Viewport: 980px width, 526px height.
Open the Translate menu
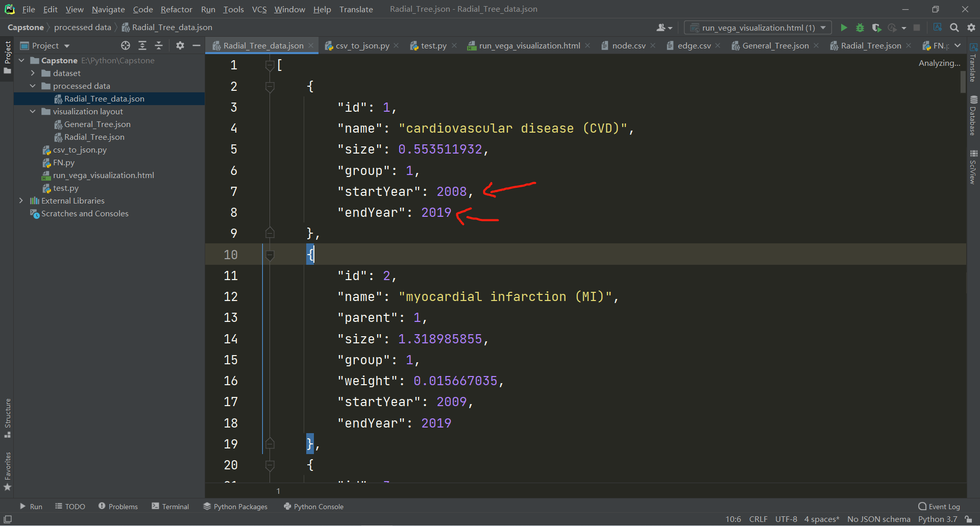point(356,9)
